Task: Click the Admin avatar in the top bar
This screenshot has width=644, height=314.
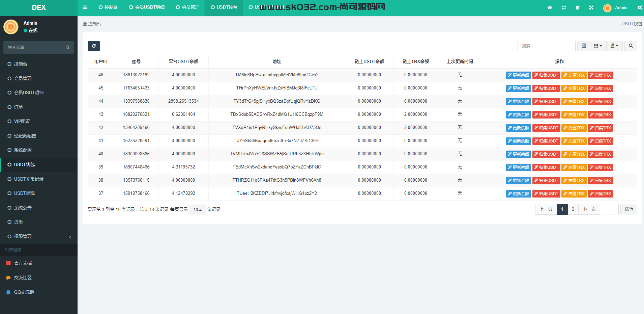Action: [607, 8]
